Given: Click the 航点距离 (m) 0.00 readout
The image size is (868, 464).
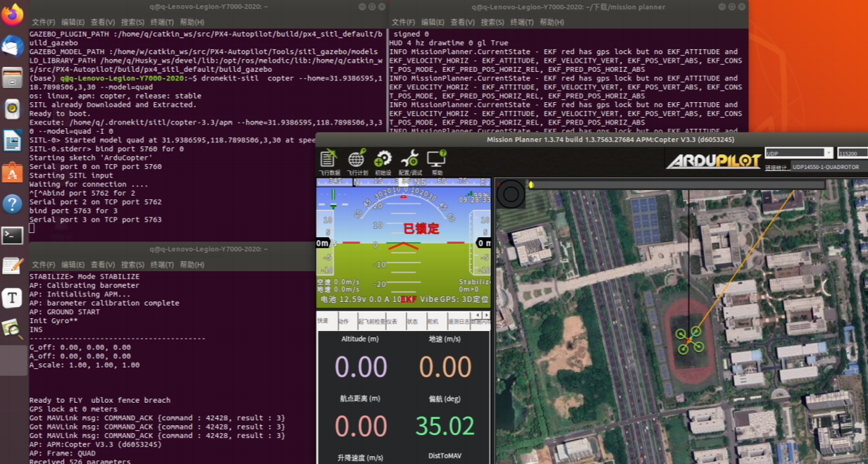Looking at the screenshot, I should pyautogui.click(x=361, y=427).
